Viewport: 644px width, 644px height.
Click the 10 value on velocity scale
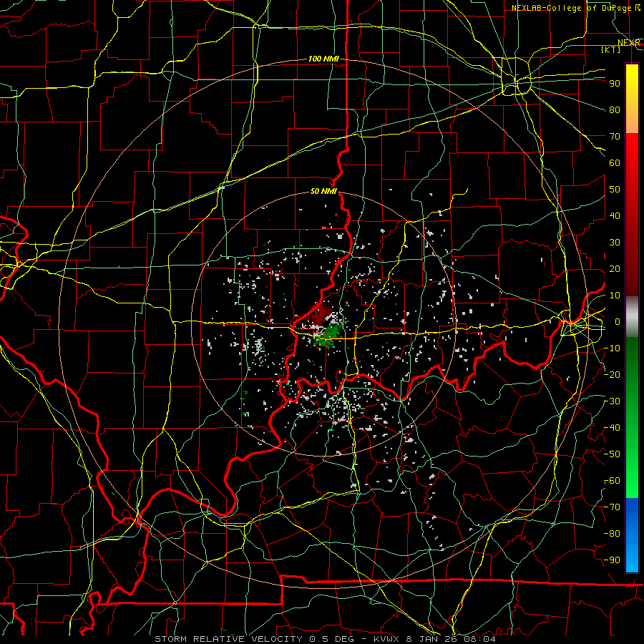click(x=615, y=296)
